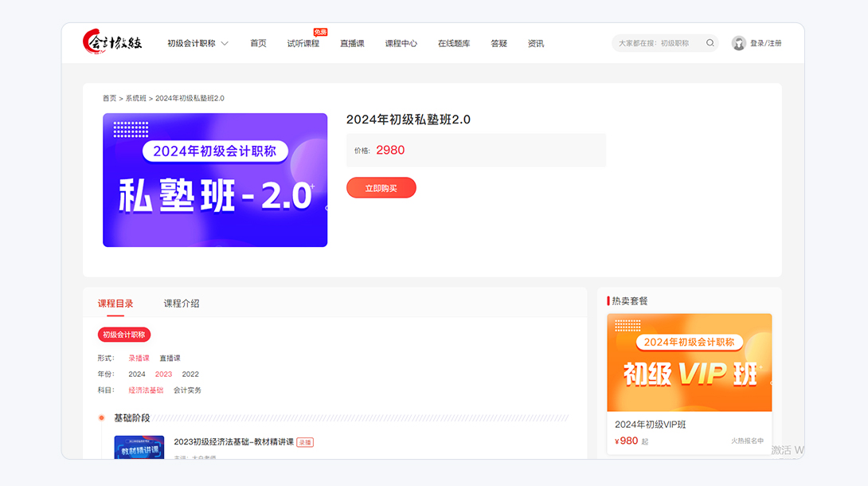
Task: Click the 立即购买 button
Action: (381, 188)
